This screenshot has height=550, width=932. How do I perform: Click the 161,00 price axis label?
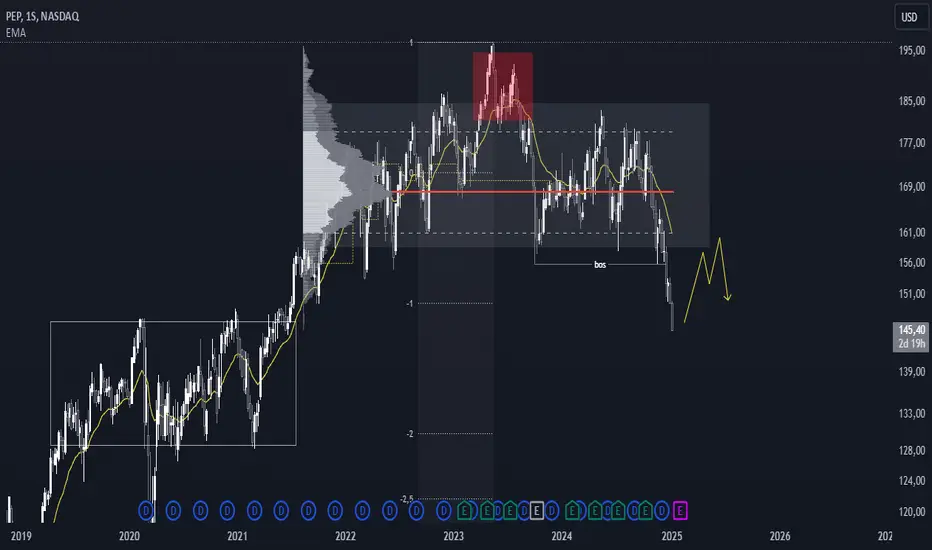pyautogui.click(x=911, y=232)
